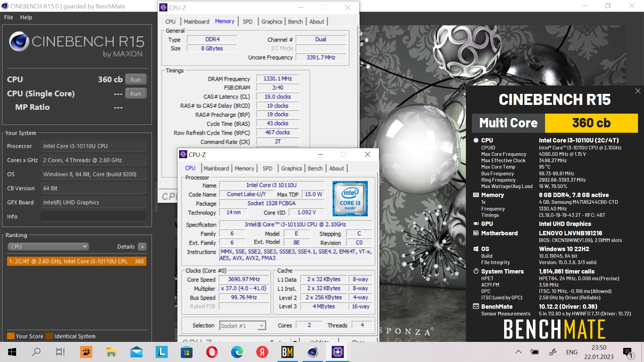Click the Processor field Intel Core i3-10110U CPU
The width and height of the screenshot is (644, 362).
pos(94,146)
